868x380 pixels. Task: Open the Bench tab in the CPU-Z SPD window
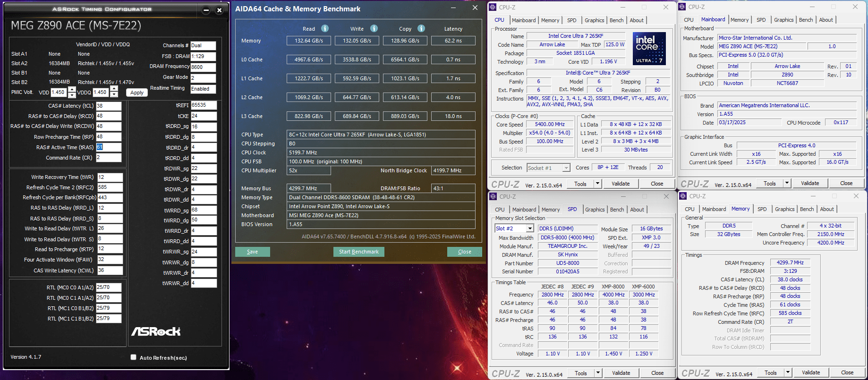(x=617, y=210)
